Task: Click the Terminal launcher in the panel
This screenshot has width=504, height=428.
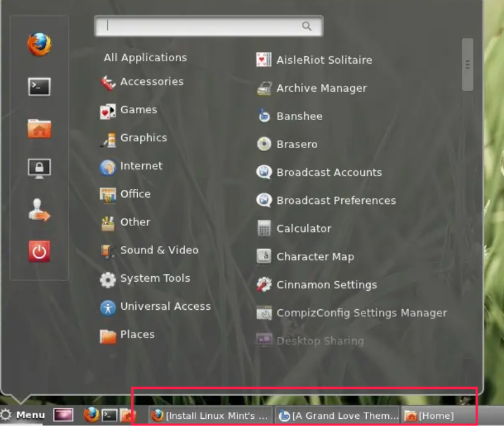Action: coord(109,415)
